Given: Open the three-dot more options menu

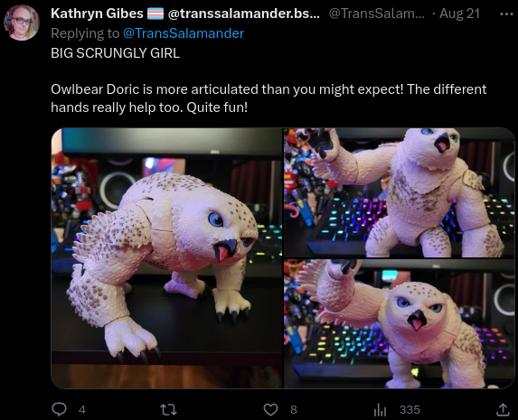Looking at the screenshot, I should (x=506, y=14).
